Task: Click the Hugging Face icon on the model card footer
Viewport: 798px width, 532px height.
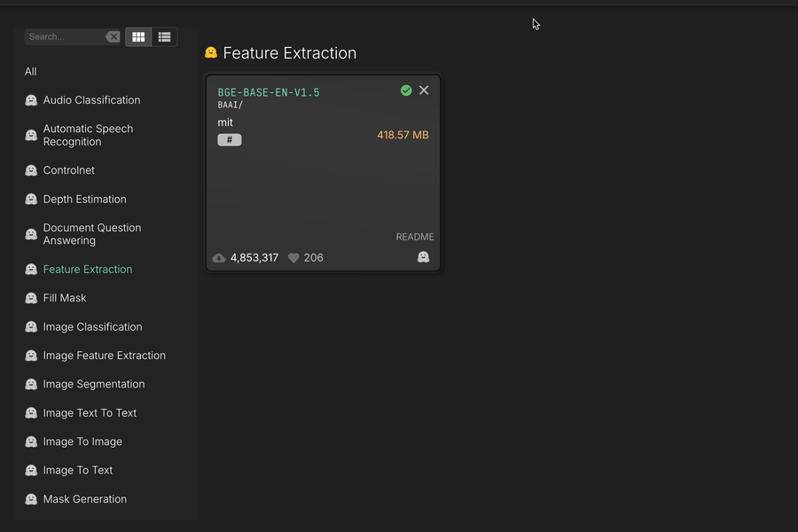Action: [423, 256]
